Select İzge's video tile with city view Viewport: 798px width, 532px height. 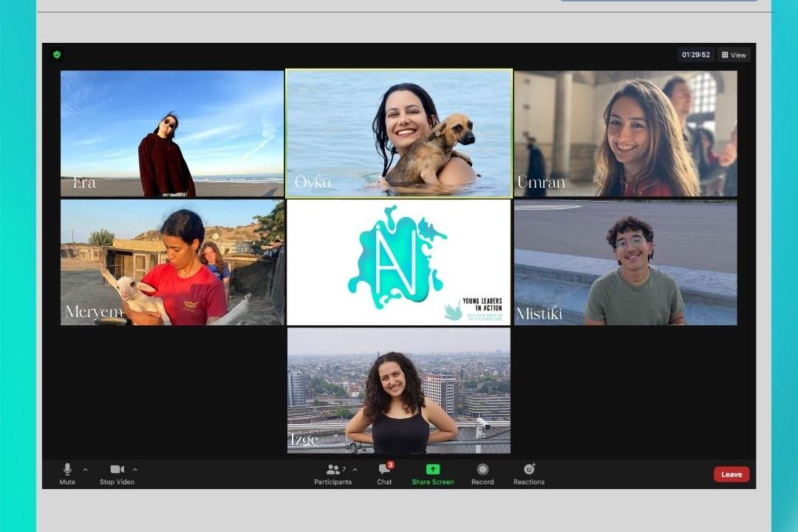click(399, 390)
